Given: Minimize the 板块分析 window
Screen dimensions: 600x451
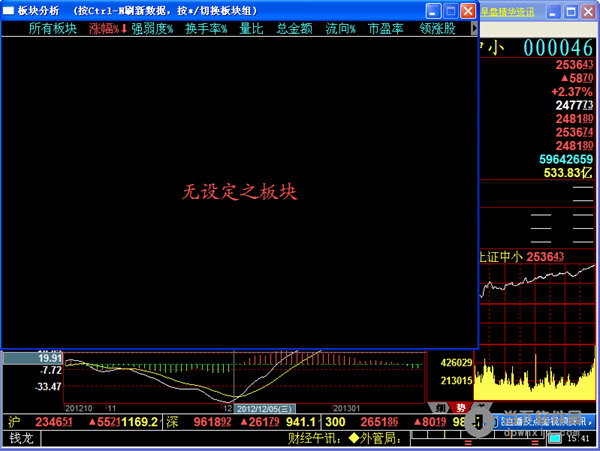Looking at the screenshot, I should pos(433,11).
